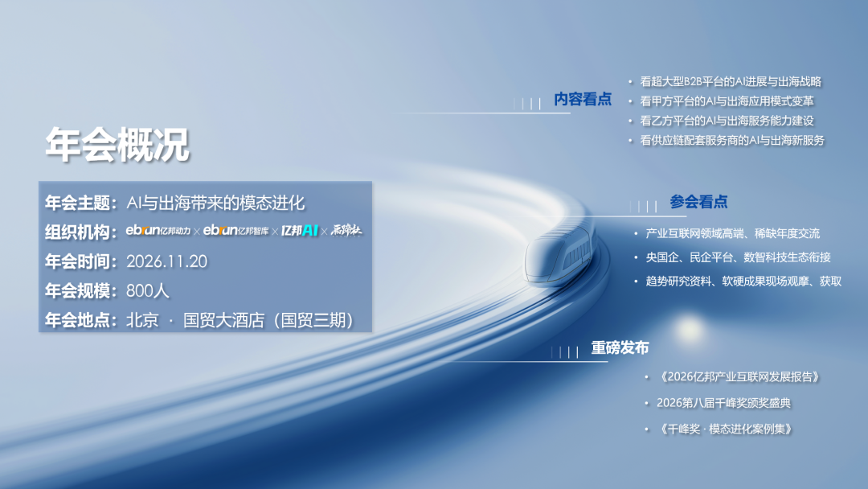Click the ebrun亿邦智库 logo
This screenshot has width=868, height=489.
[236, 230]
